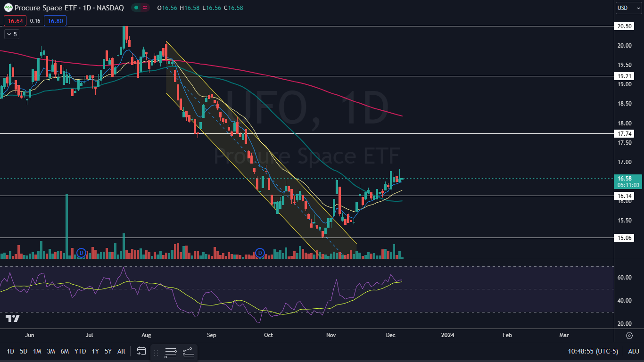Click the dividend 'D' marker near late September
The height and width of the screenshot is (362, 644).
click(259, 253)
